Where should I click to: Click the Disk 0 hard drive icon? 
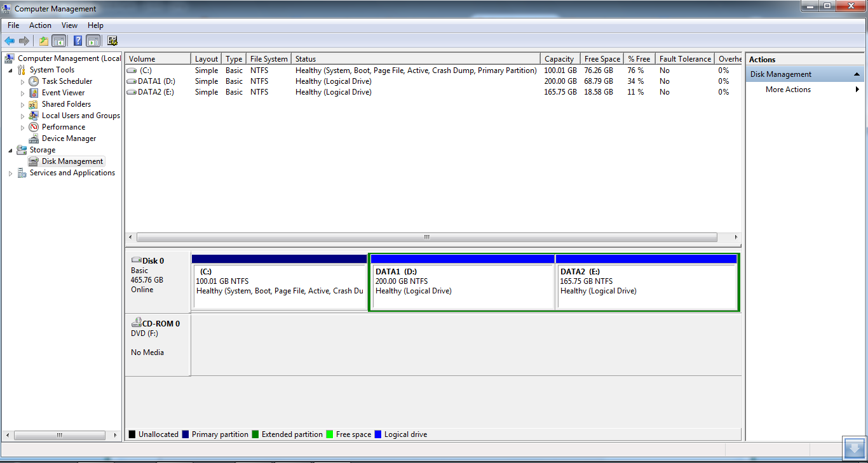point(136,260)
